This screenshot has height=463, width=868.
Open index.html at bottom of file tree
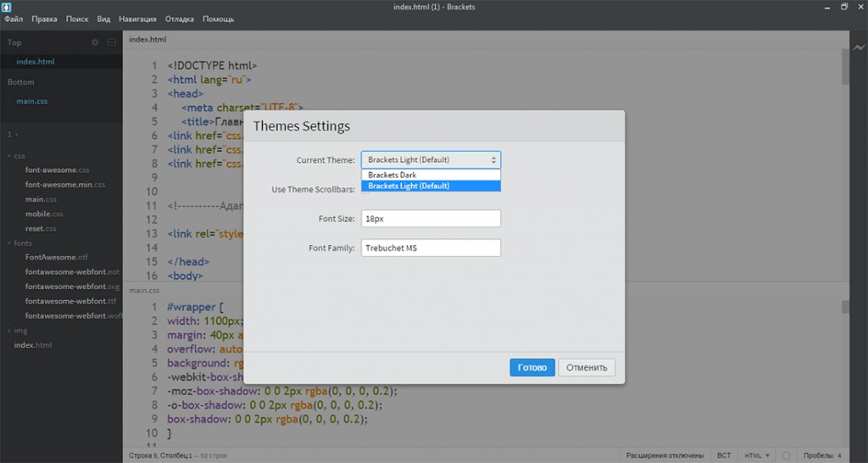pos(33,345)
